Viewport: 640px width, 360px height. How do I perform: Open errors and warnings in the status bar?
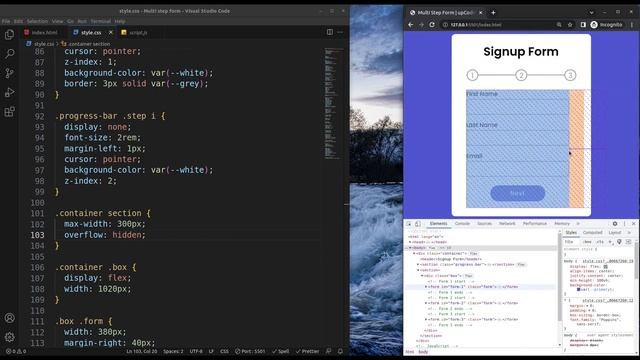(16, 351)
